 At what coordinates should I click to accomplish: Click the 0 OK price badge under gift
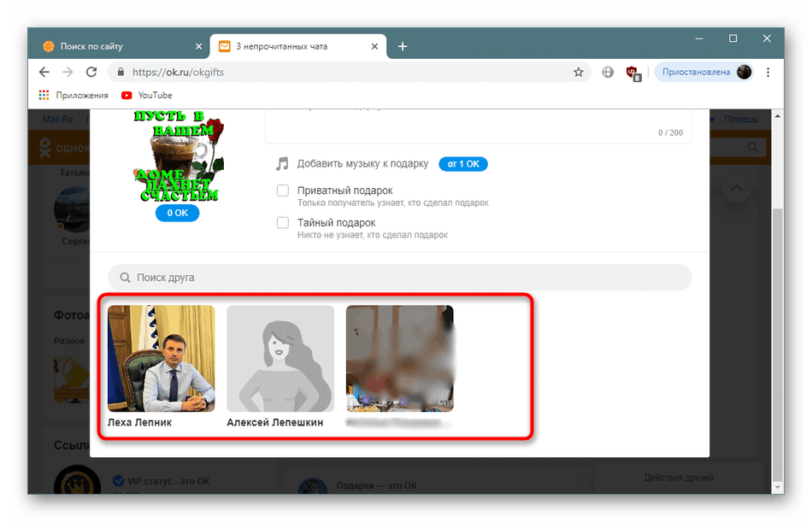177,213
